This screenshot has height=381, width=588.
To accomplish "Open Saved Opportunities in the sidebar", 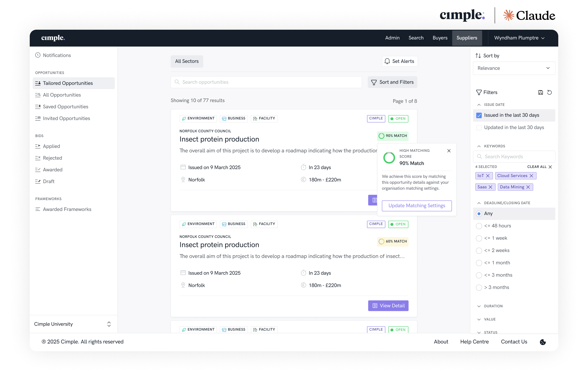I will (74, 107).
